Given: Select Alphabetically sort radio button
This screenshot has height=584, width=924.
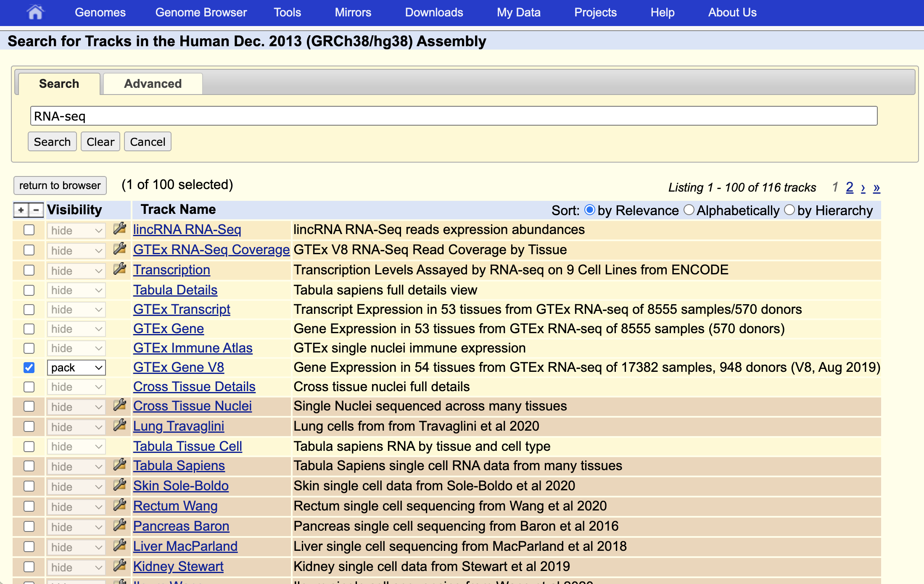Looking at the screenshot, I should (x=689, y=210).
